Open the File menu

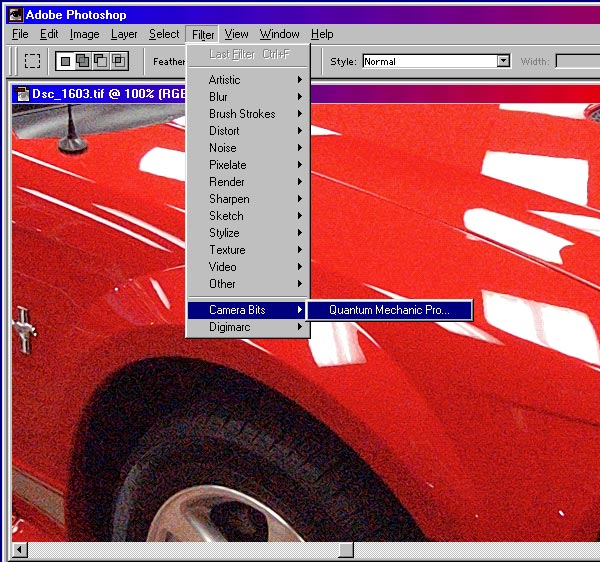pyautogui.click(x=20, y=34)
